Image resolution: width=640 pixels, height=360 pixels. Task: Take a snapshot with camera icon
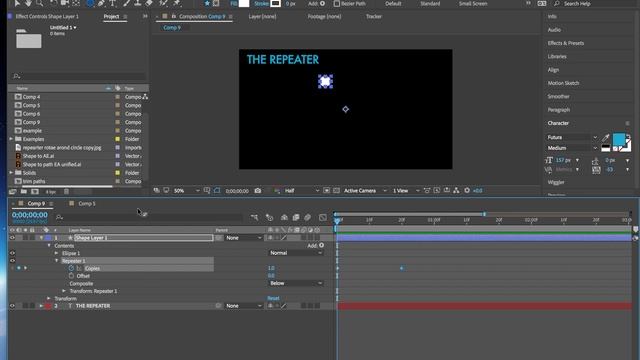258,191
